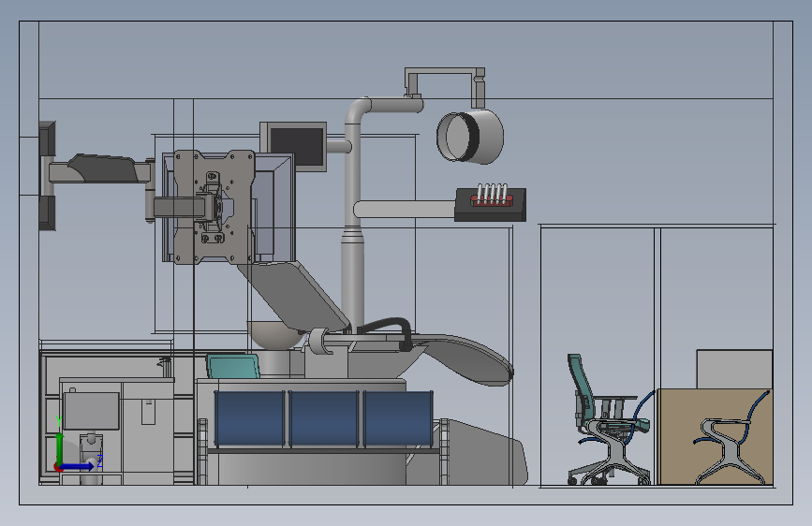Screen dimensions: 812x526
Task: Select the gray box on top of the beige desk
Action: pos(734,369)
